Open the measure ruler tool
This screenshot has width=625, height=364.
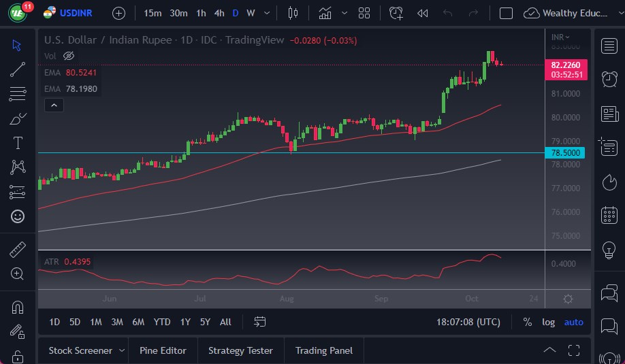[x=18, y=249]
